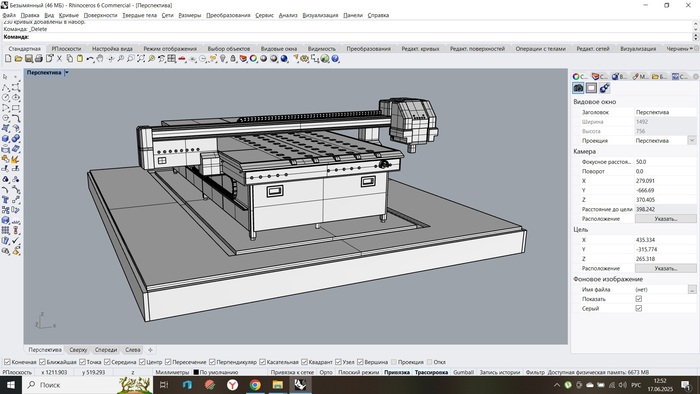This screenshot has height=394, width=700.
Task: Toggle the Середина osnap checkbox
Action: coord(107,362)
